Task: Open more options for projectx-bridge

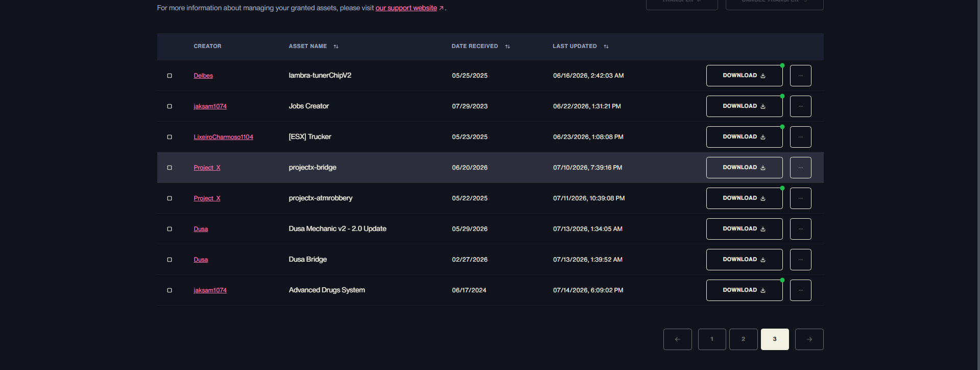Action: point(801,168)
